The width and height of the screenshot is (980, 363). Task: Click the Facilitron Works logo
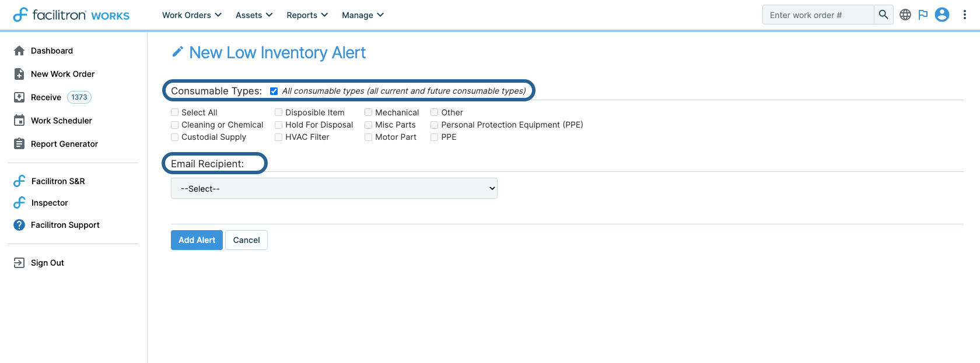pyautogui.click(x=71, y=15)
